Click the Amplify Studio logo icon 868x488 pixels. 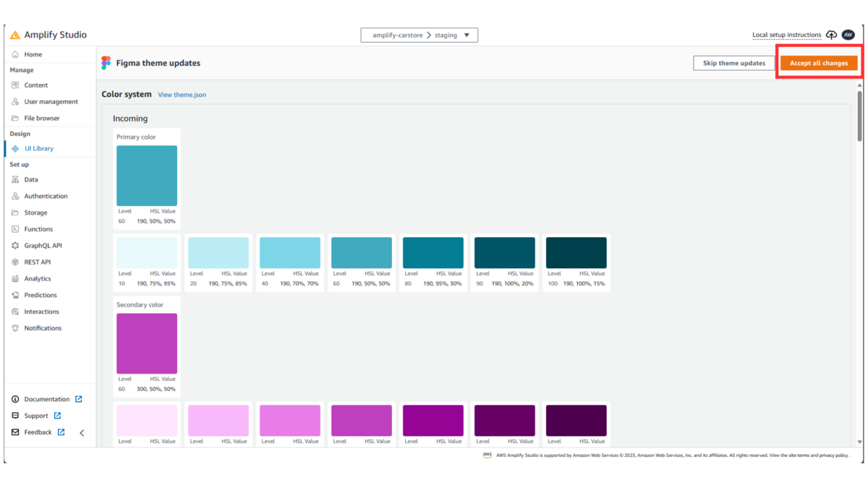tap(15, 35)
